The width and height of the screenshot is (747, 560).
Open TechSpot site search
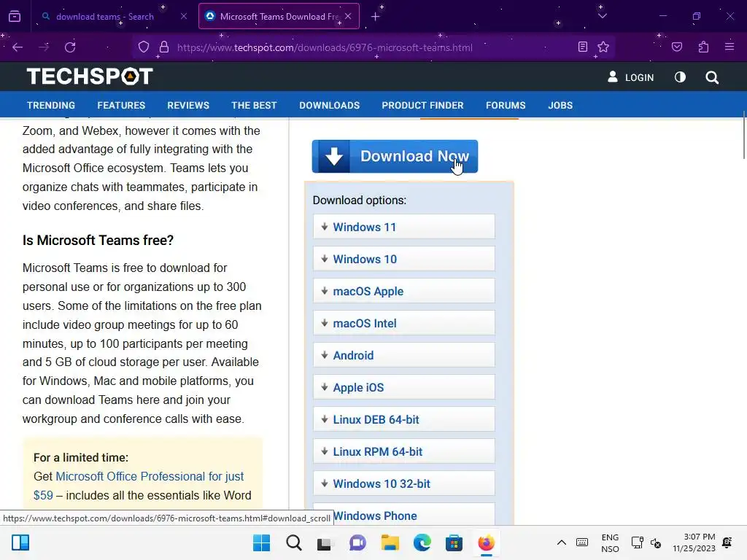[712, 77]
